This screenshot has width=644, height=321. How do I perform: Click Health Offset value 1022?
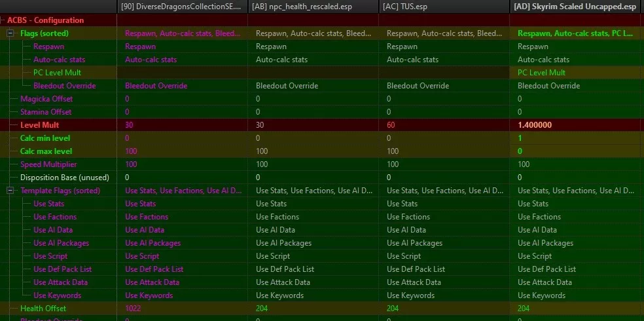click(x=132, y=309)
